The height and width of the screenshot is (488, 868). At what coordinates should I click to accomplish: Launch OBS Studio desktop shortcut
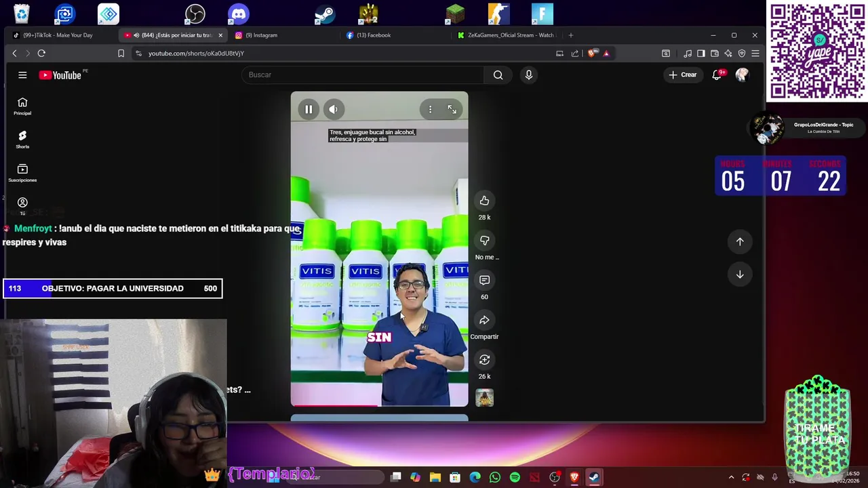tap(195, 14)
